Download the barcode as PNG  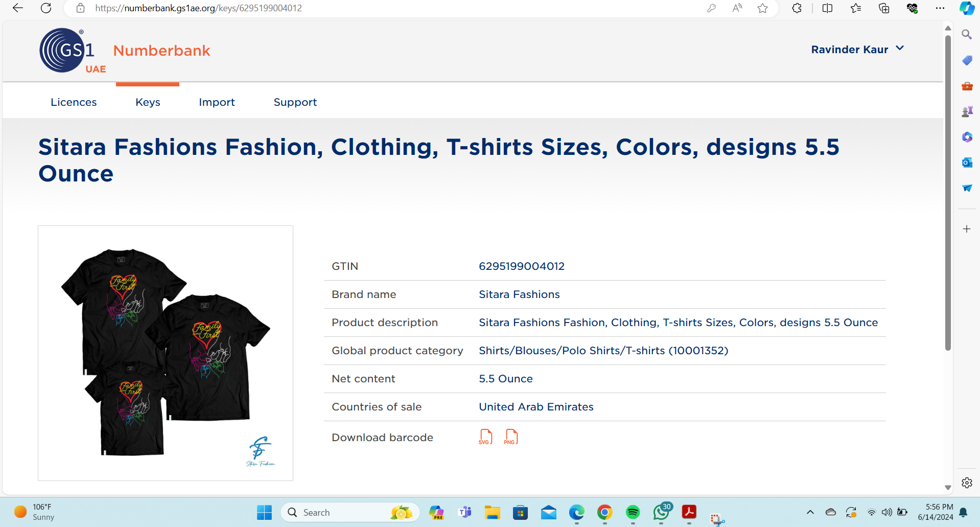(x=511, y=437)
